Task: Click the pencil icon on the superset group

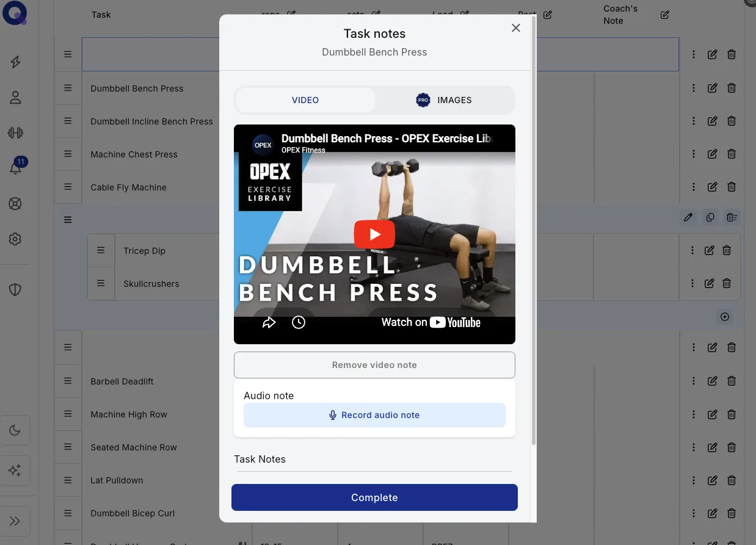Action: (x=688, y=217)
